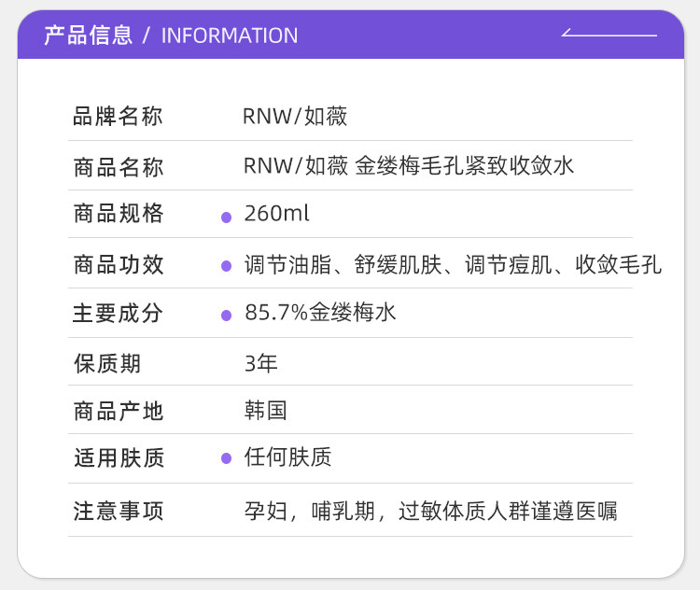
Task: Click the purple bullet beside 任何肤质
Action: (x=226, y=458)
